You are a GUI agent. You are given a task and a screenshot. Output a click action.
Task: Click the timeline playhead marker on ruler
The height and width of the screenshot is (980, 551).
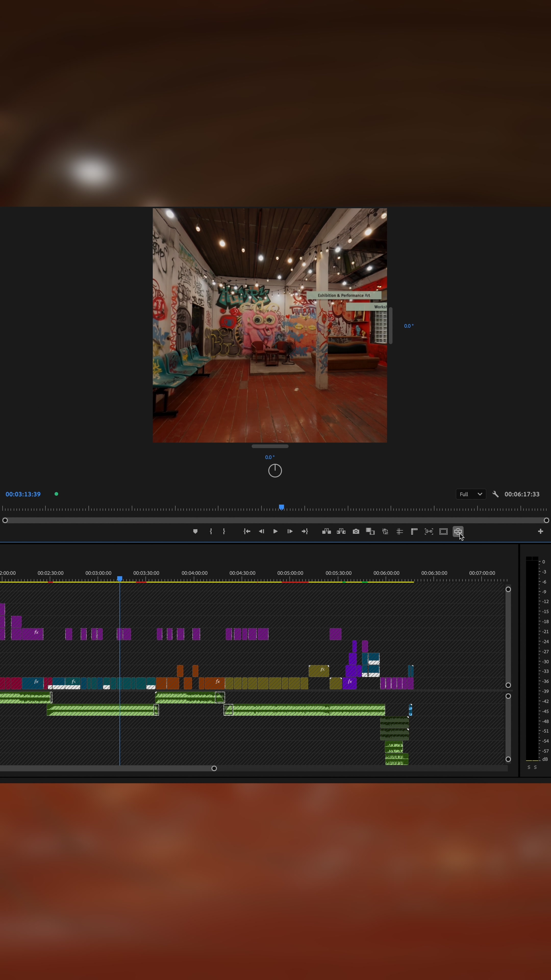coord(120,579)
